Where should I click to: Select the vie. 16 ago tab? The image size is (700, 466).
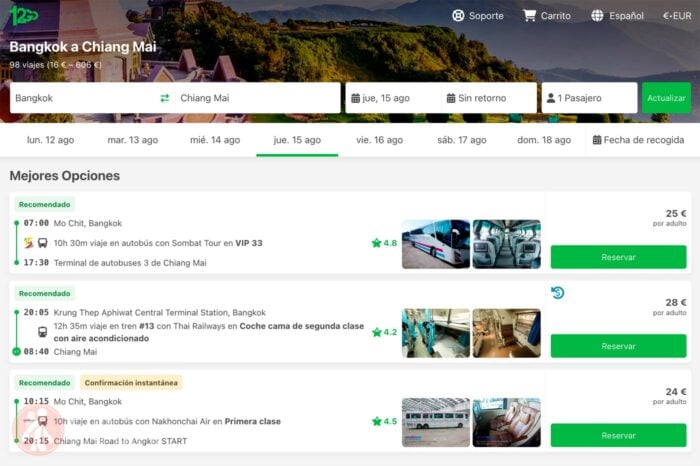pos(379,140)
